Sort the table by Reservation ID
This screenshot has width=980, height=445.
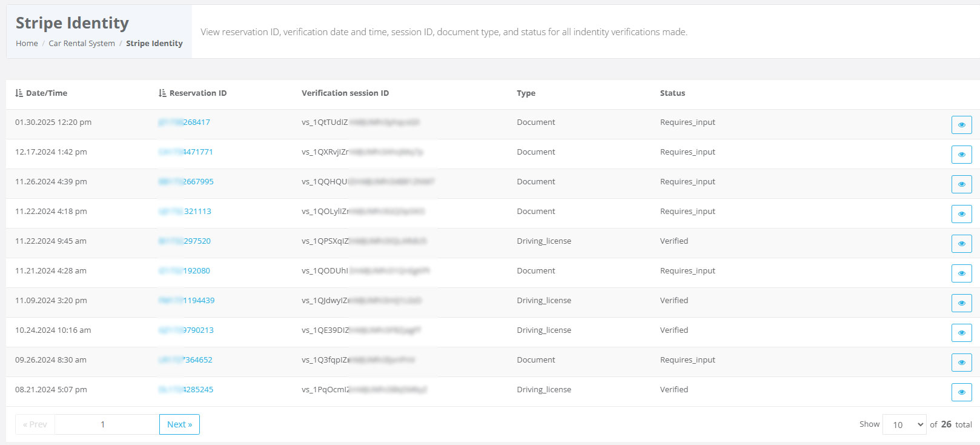click(x=193, y=93)
